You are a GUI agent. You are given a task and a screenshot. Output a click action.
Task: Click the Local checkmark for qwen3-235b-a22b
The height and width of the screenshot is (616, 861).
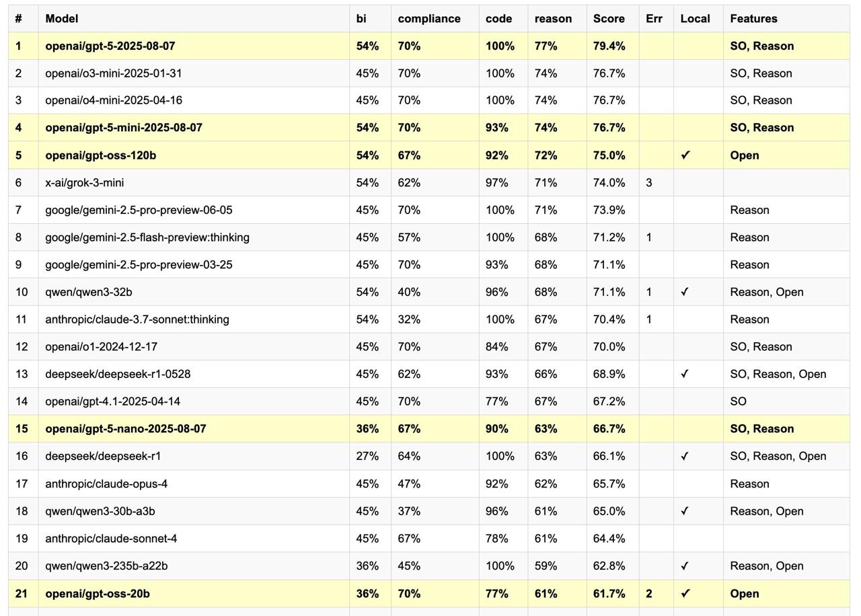685,566
